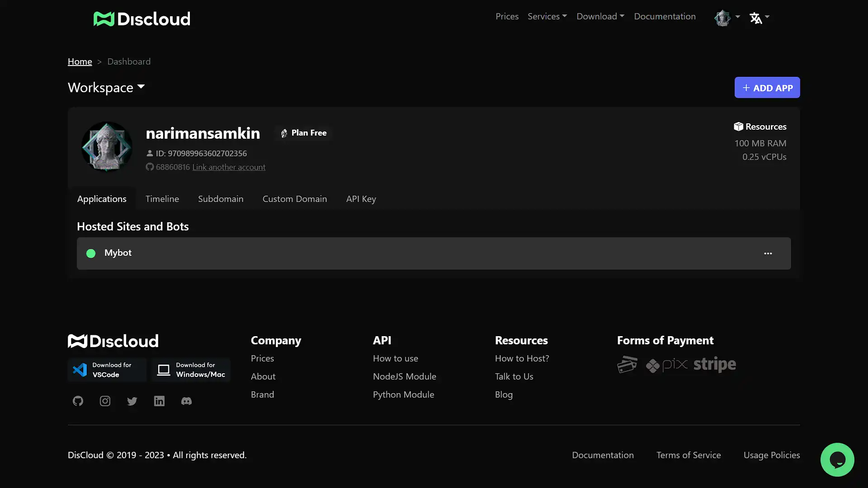Click the 0.25 vCPUs value
868x488 pixels.
(x=764, y=157)
